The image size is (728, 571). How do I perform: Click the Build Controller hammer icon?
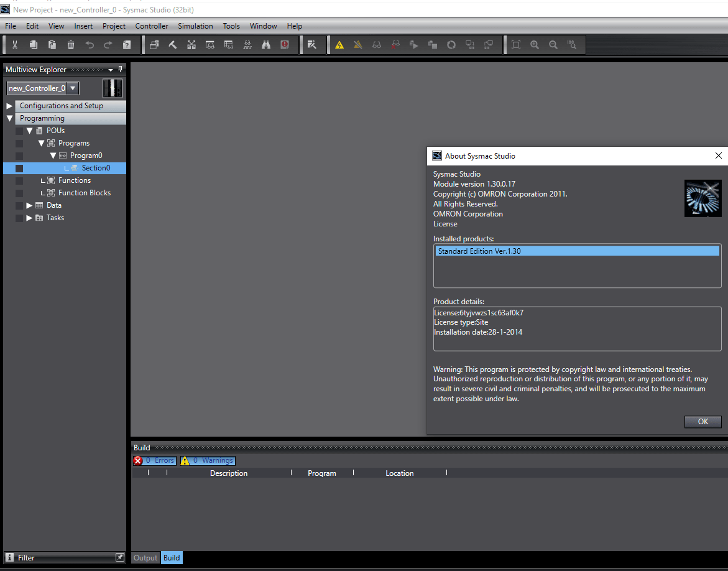tap(173, 44)
